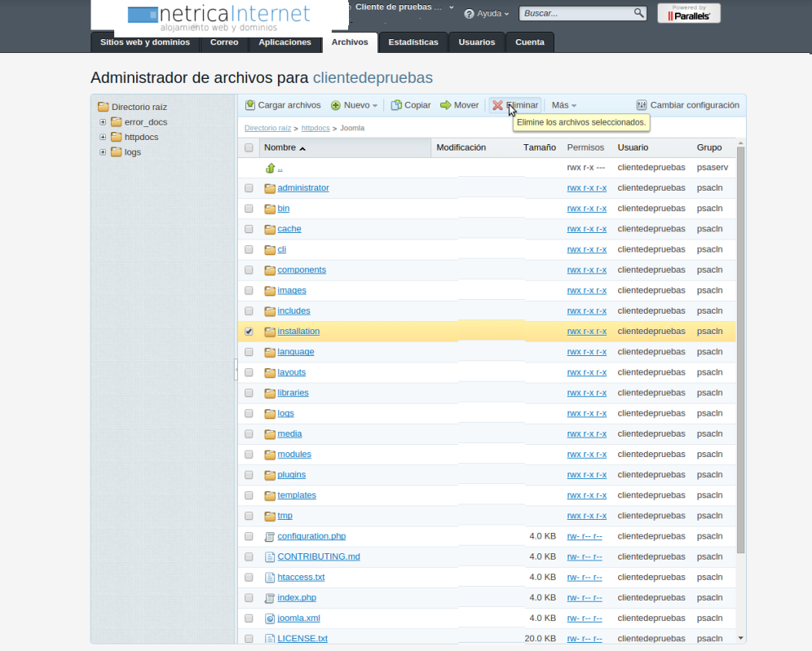Click the parent directory up-arrow icon
The height and width of the screenshot is (651, 812).
271,168
